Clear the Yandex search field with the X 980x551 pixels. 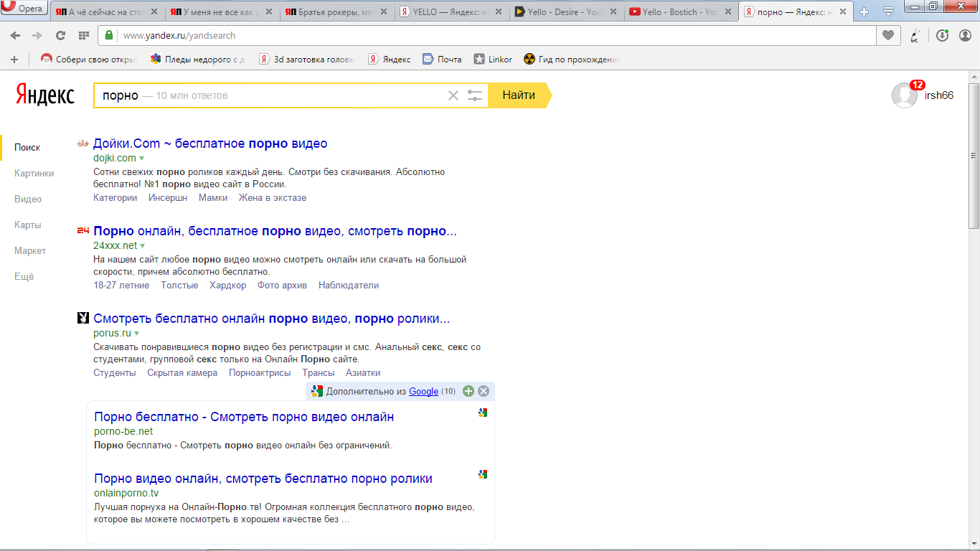(453, 95)
